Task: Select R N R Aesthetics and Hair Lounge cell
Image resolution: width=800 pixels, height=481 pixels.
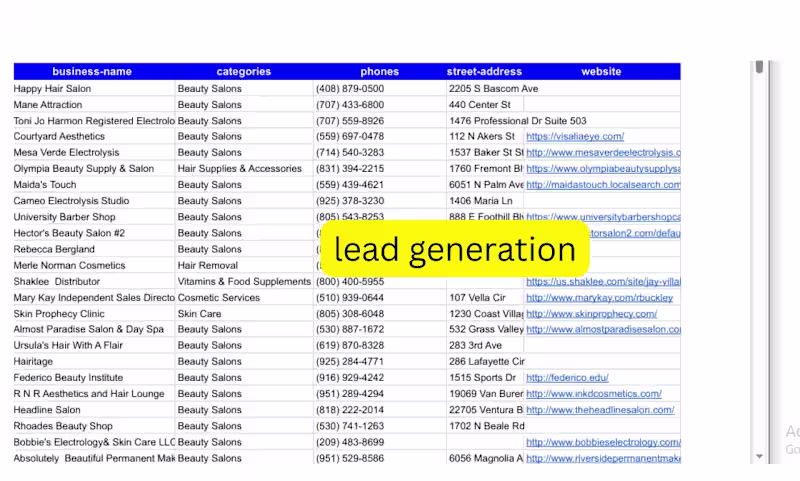Action: pos(94,394)
